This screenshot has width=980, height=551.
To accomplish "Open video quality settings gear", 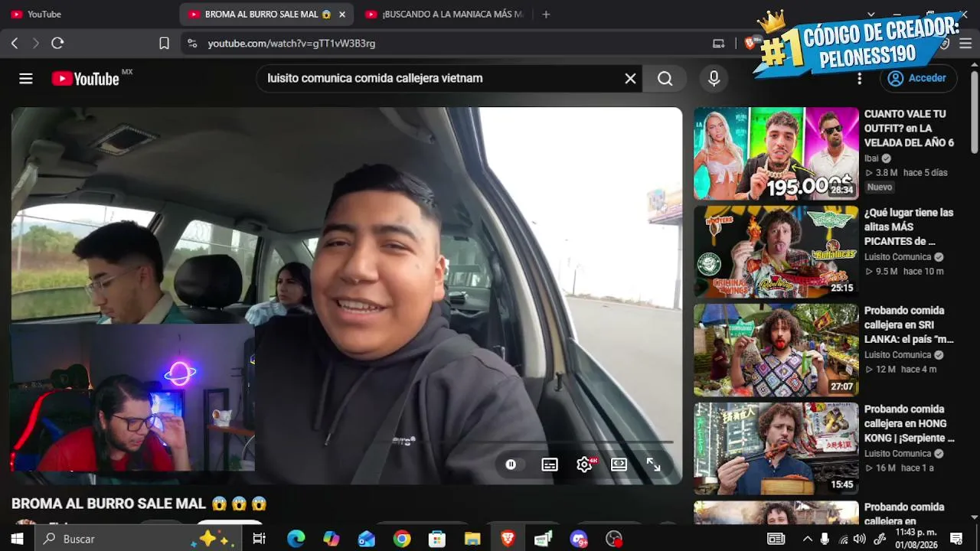I will click(586, 465).
